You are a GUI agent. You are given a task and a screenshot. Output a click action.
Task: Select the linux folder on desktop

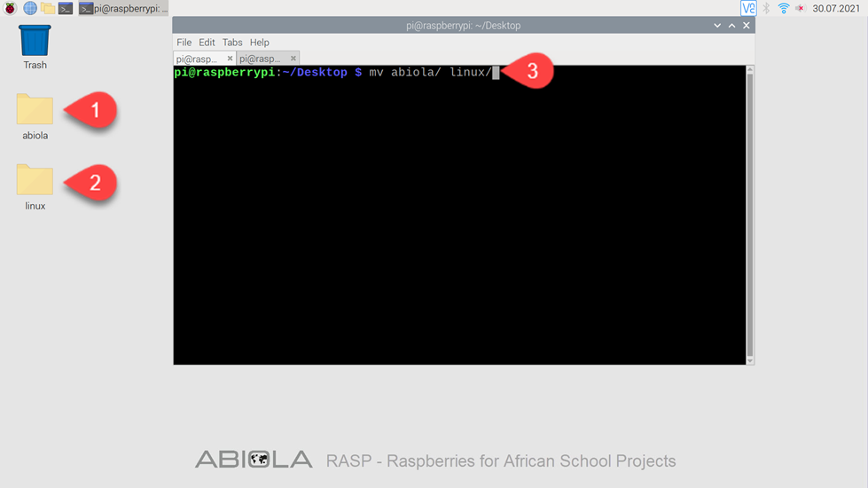(35, 187)
